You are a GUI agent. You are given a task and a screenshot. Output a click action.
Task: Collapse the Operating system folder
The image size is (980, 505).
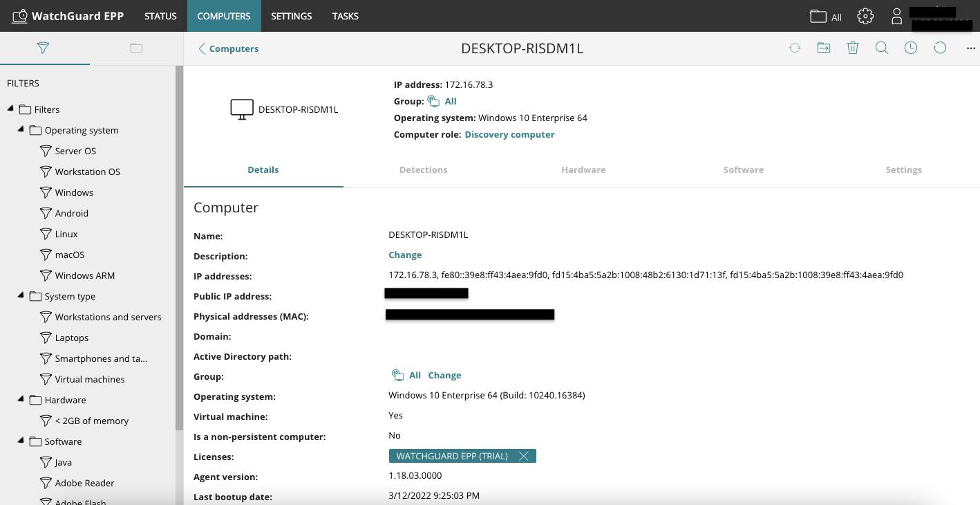[x=21, y=130]
